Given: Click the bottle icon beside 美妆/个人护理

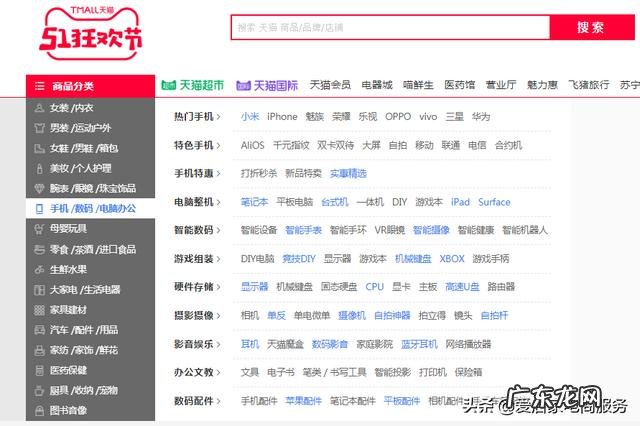Looking at the screenshot, I should [39, 169].
